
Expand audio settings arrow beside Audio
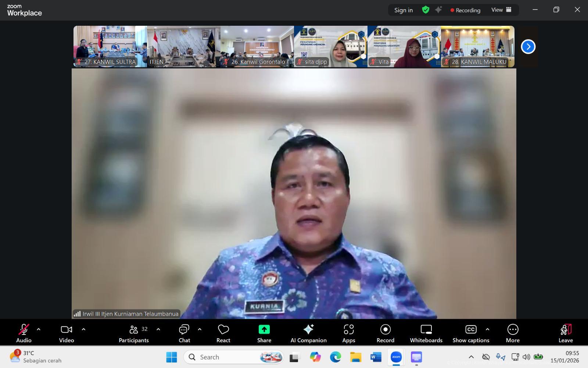[x=39, y=329]
